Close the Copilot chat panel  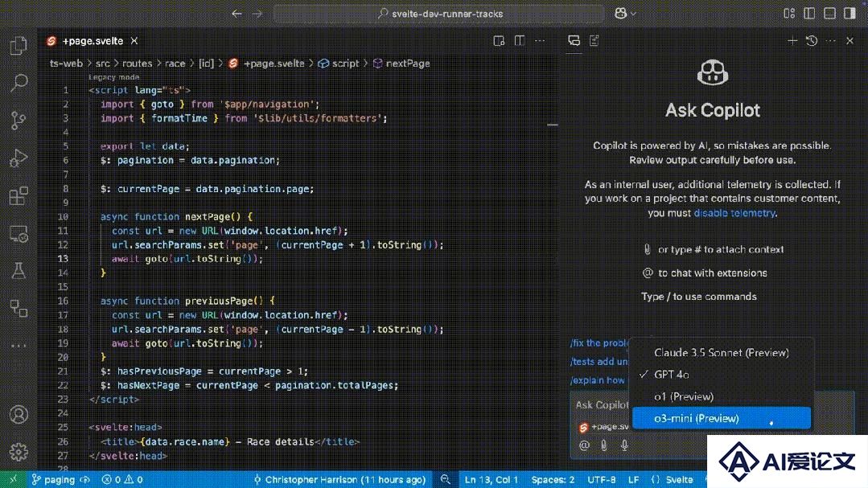tap(849, 41)
